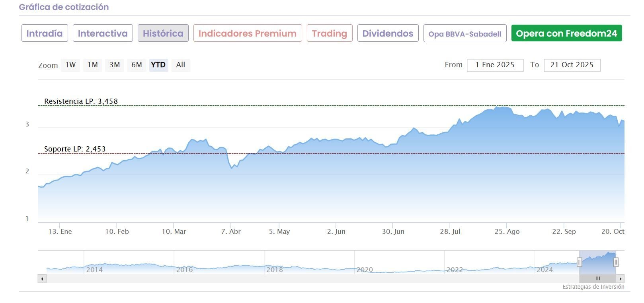The height and width of the screenshot is (303, 644).
Task: Open the Interactiva chart tab
Action: click(x=103, y=33)
